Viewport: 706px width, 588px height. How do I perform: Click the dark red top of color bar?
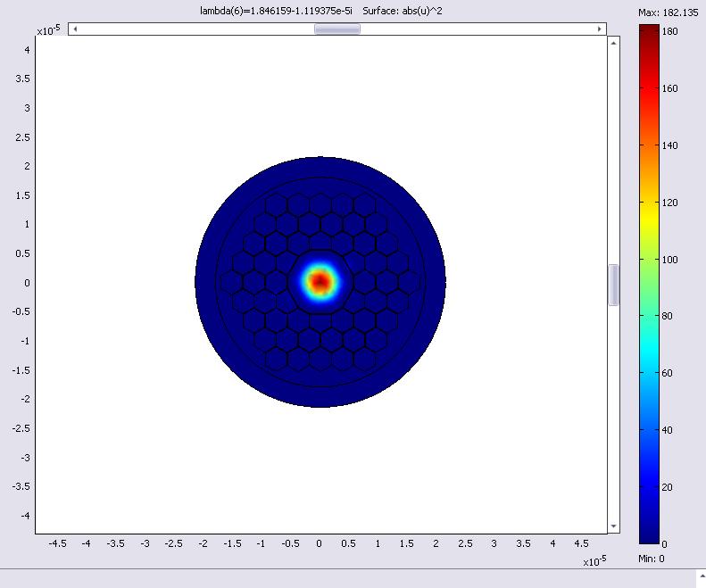point(649,32)
